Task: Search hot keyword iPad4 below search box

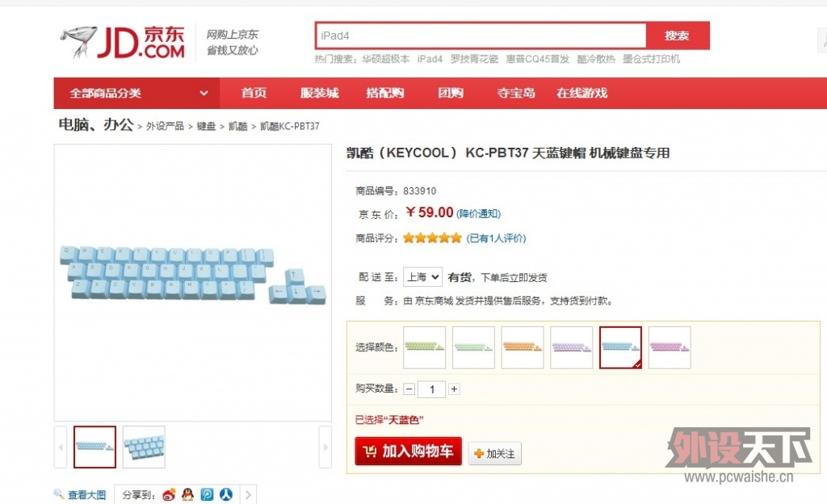Action: 430,59
